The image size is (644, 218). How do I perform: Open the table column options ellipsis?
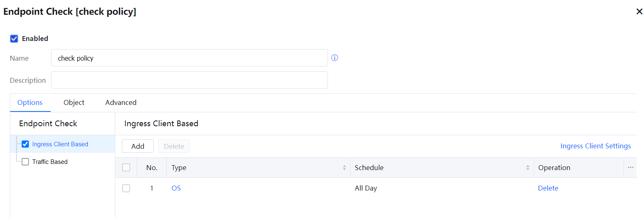631,168
